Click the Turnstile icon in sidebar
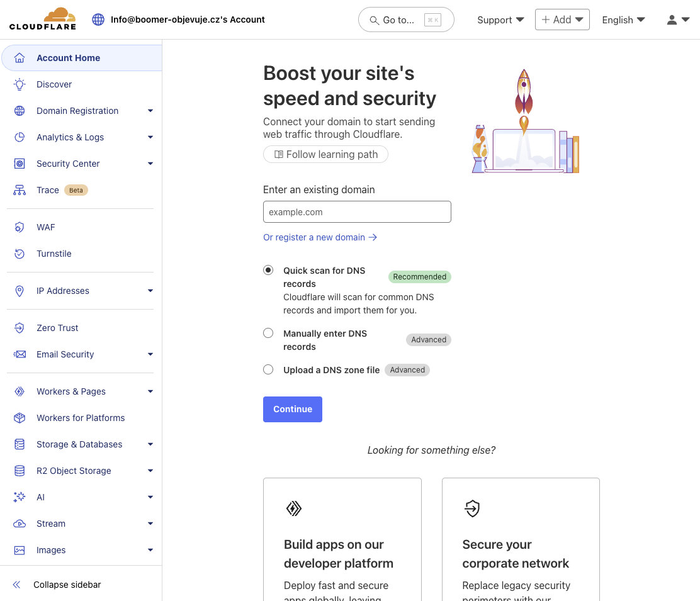 (x=20, y=254)
